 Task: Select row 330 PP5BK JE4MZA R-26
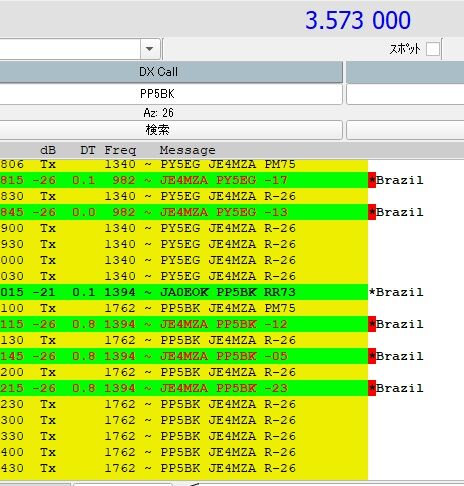pyautogui.click(x=184, y=436)
